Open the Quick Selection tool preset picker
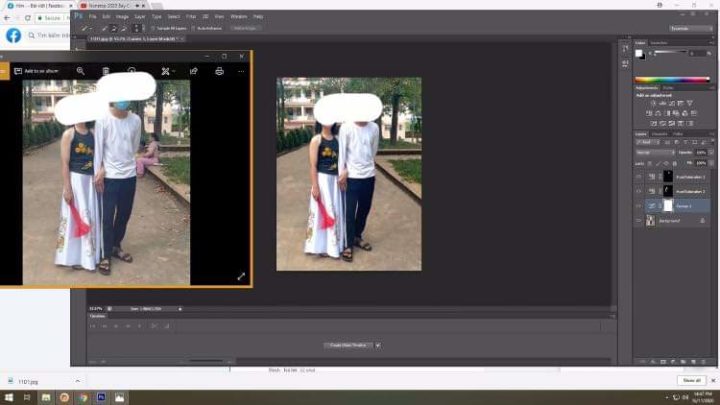 click(x=86, y=28)
